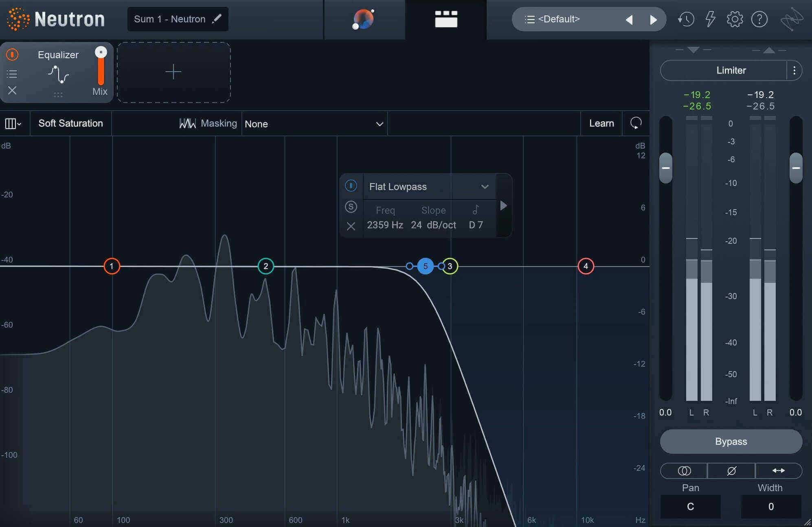Solo band 5 with S button

(351, 207)
